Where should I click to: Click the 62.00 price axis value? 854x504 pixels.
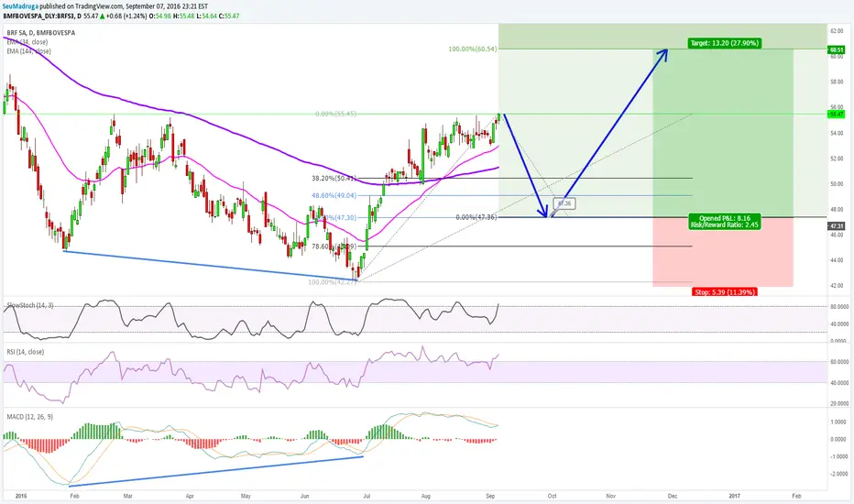(x=837, y=31)
